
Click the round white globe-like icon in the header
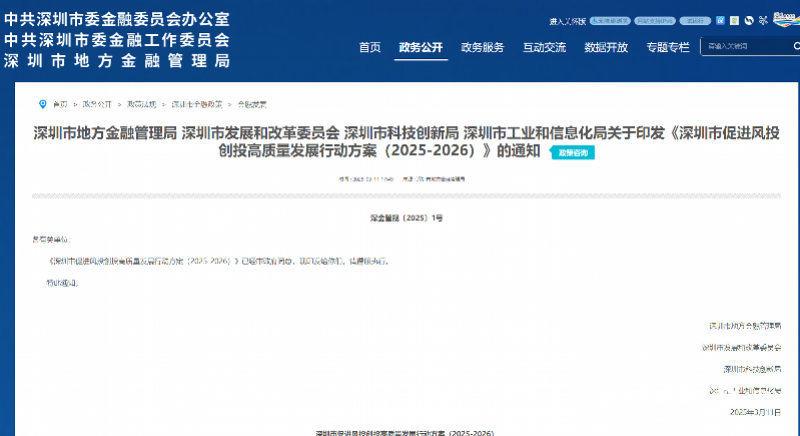(749, 20)
